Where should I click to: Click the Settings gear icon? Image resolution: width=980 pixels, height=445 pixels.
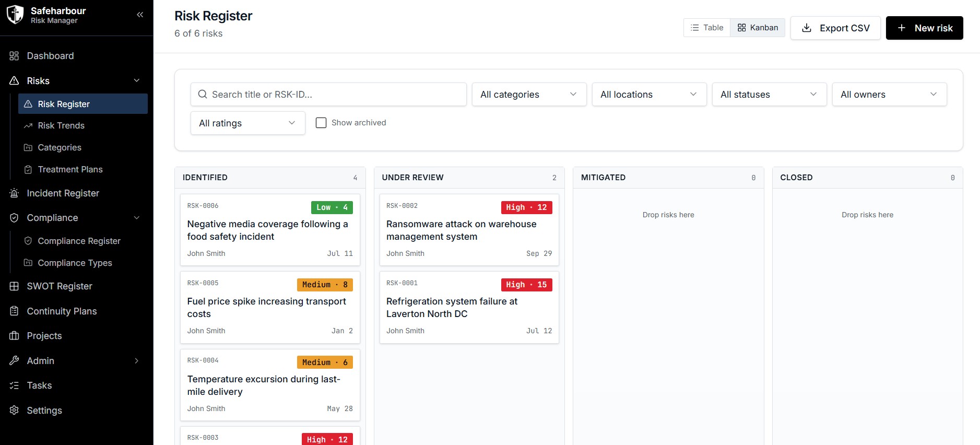point(14,411)
